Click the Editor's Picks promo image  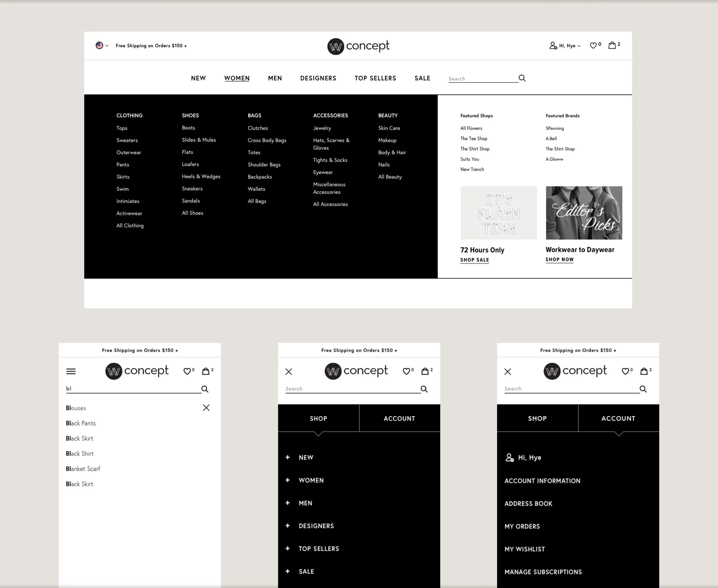coord(584,213)
